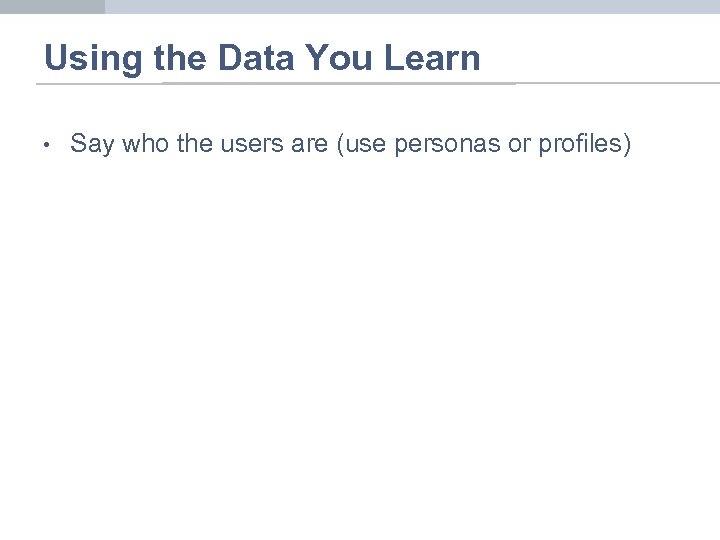Click the word "(use" in the bullet text
720x540 pixels.
(359, 145)
